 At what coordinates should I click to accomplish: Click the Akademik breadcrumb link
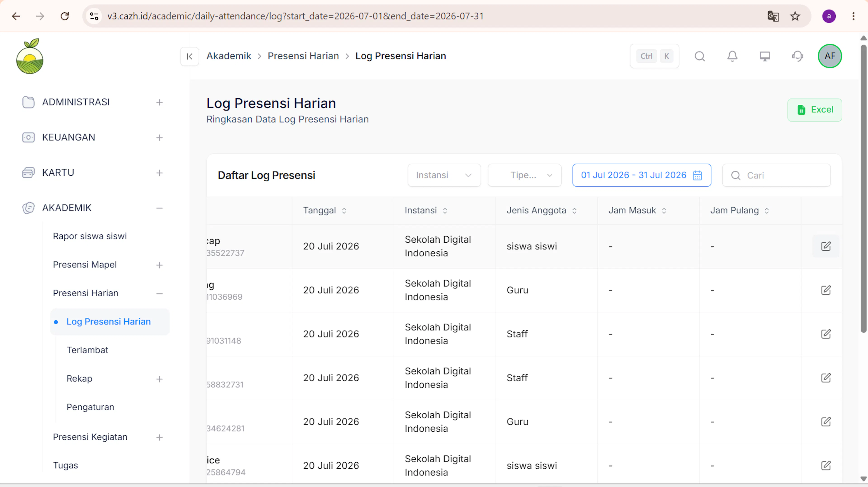click(x=229, y=56)
